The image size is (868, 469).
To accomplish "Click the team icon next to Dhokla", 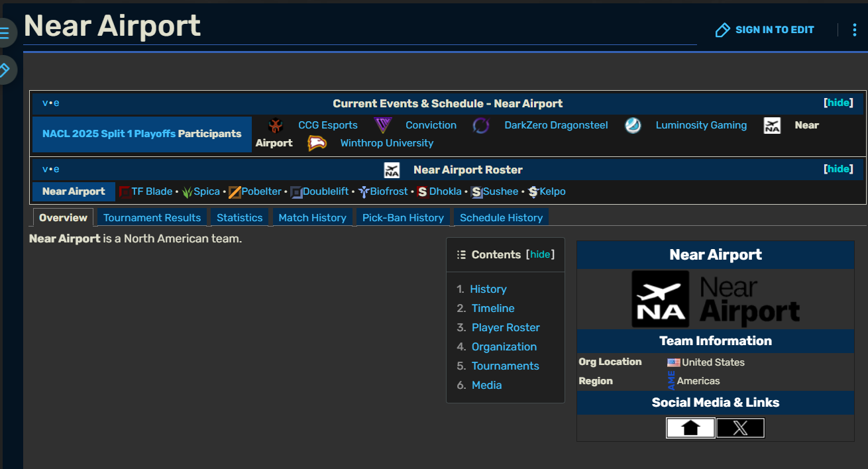I will click(x=423, y=192).
